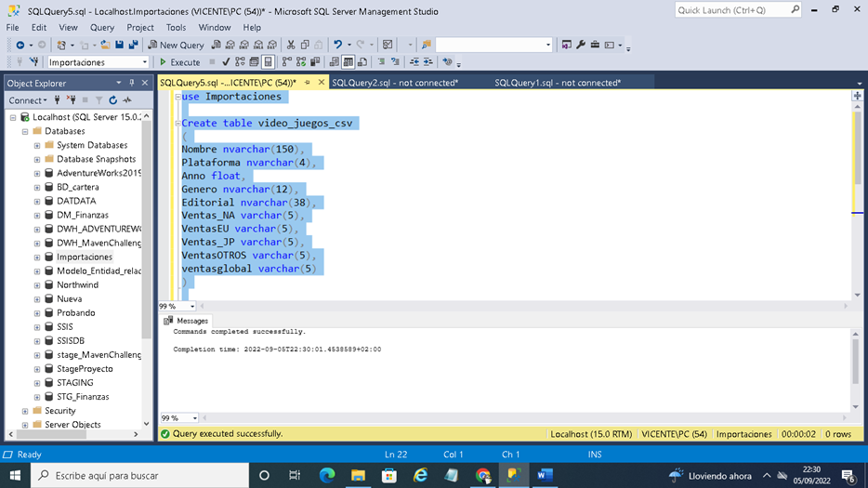Open the editor zoom 99 % dropdown
Viewport: 868px width, 488px height.
(x=192, y=306)
